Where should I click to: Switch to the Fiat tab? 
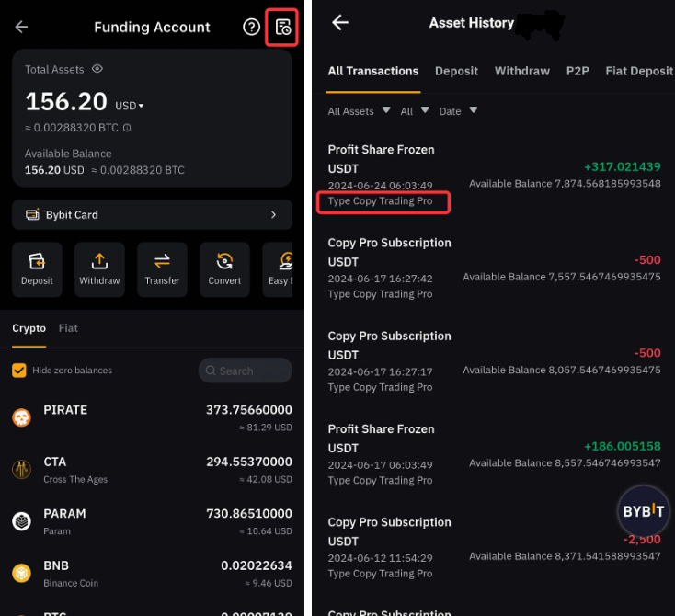point(68,328)
